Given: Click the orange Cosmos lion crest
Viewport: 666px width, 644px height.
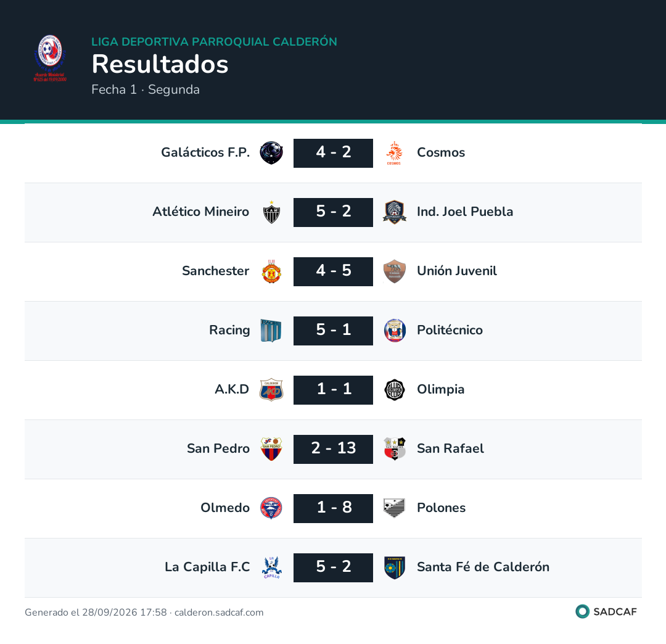Looking at the screenshot, I should coord(395,153).
